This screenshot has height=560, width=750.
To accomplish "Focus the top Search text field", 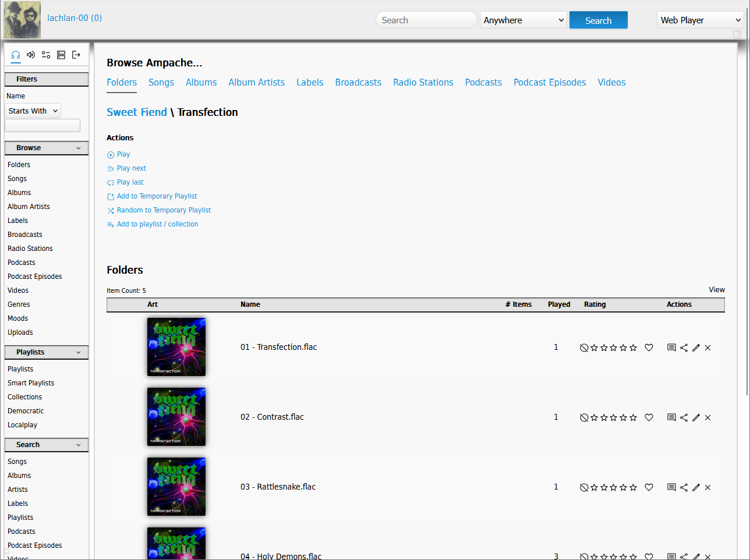I will point(426,20).
